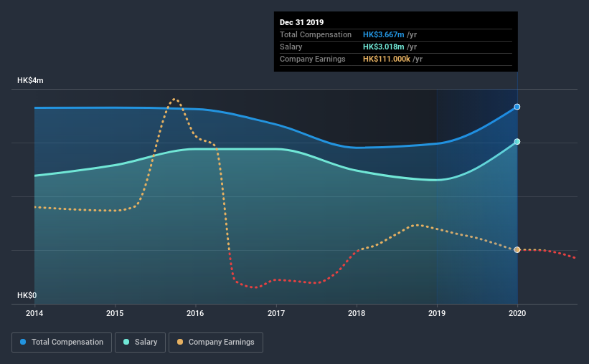Toggle the Total Compensation legend button
Screen dimensions: 589x364
(x=62, y=343)
